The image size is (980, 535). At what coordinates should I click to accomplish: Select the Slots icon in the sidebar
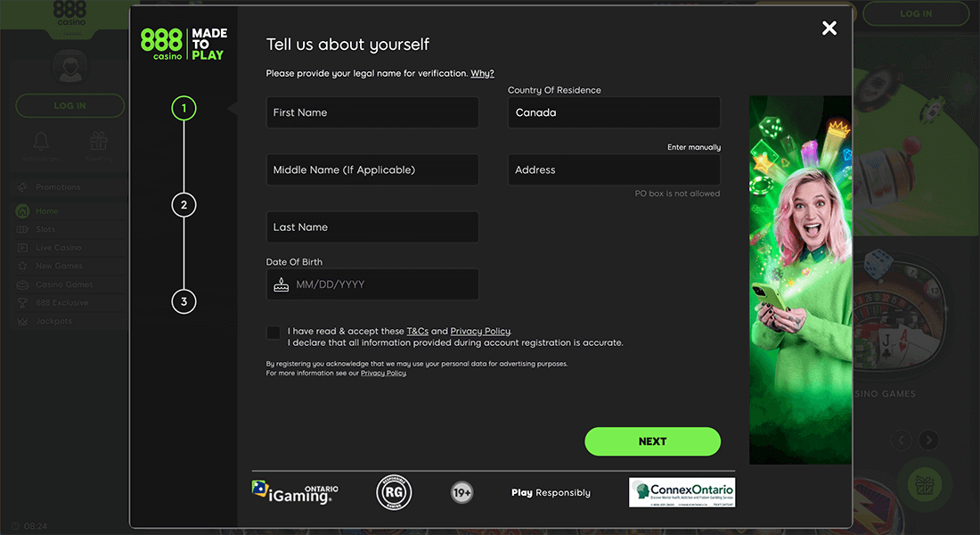(x=21, y=229)
